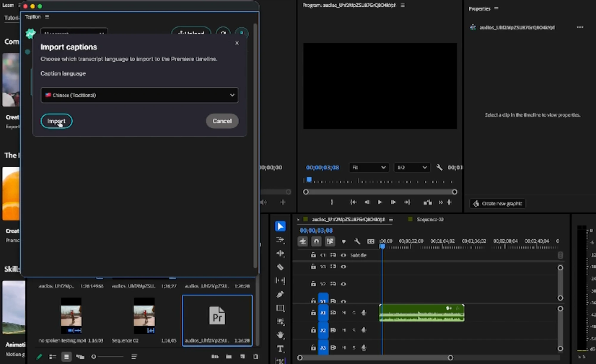Activate the Pen tool in toolbar
This screenshot has width=596, height=364.
point(280,294)
